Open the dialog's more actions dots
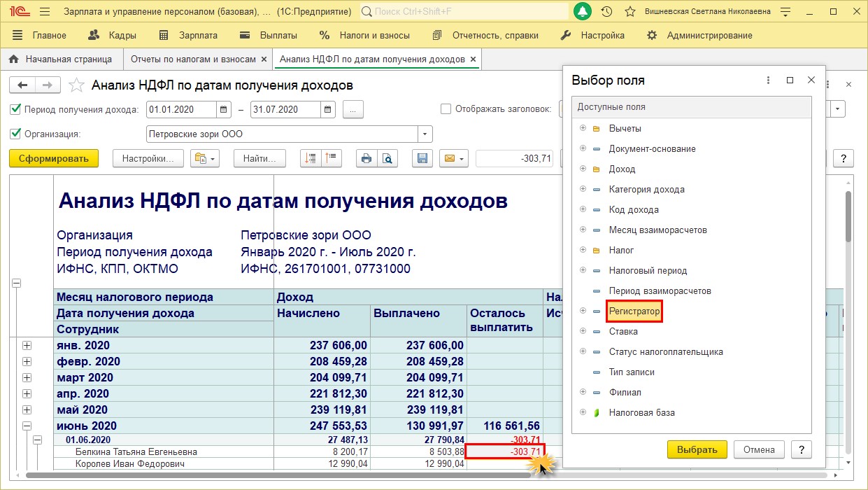868x490 pixels. coord(768,80)
